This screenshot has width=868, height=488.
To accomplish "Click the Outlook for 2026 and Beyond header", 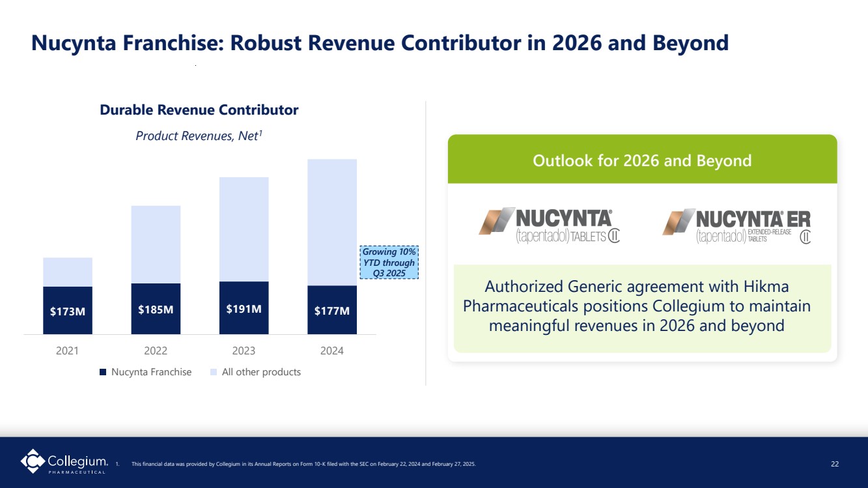I will point(642,160).
